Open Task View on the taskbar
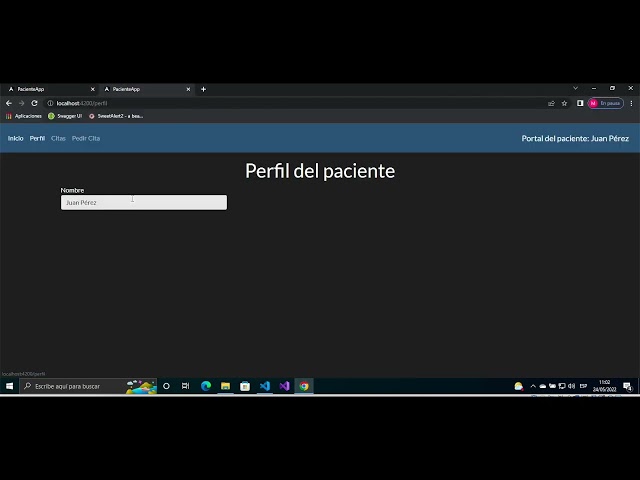This screenshot has height=480, width=640. pos(185,386)
